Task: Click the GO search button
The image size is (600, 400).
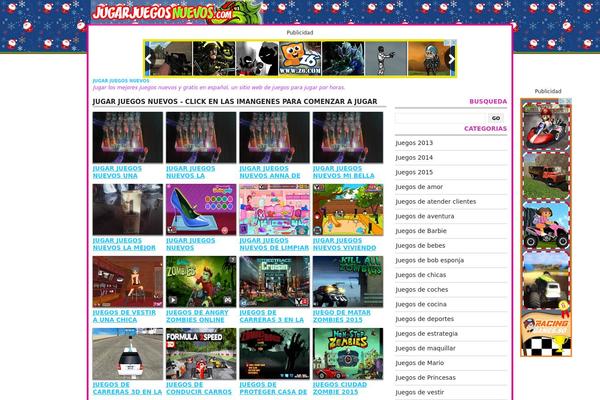Action: click(496, 118)
